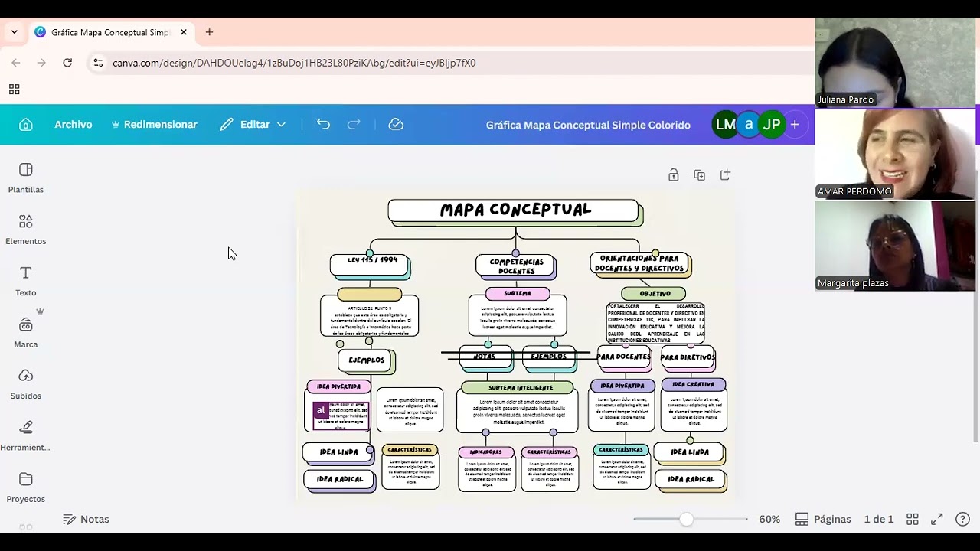Select Margarita plazas video thumbnail
980x551 pixels.
click(895, 246)
